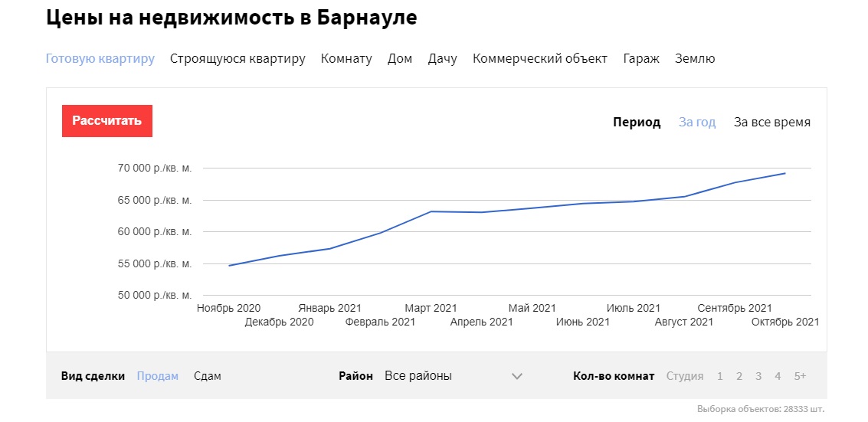The height and width of the screenshot is (422, 868).
Task: Select the Землю category
Action: click(695, 59)
